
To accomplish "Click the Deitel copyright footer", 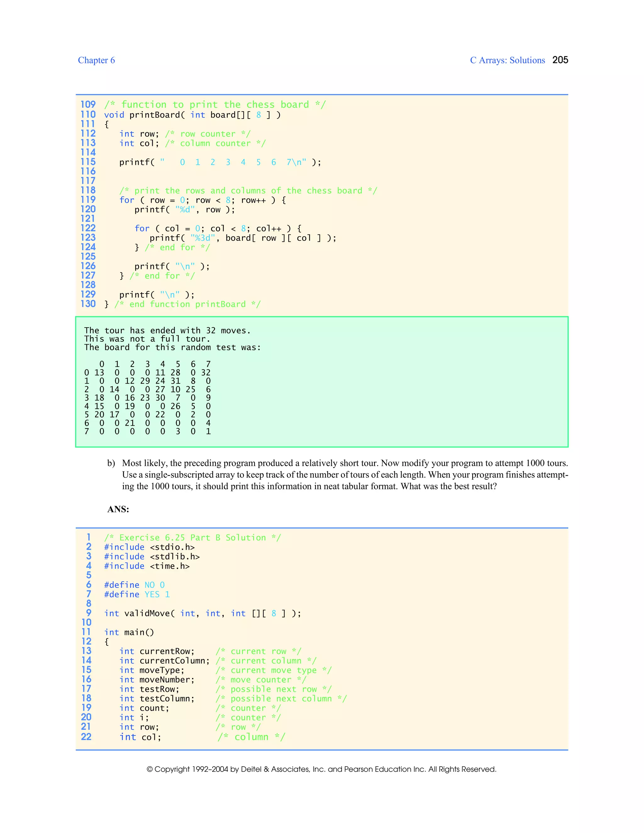I will pyautogui.click(x=322, y=769).
